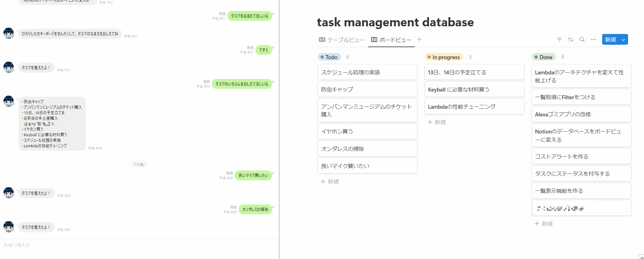Viewport: 644px width, 259px height.
Task: Click the Todo card count 6
Action: pos(348,57)
